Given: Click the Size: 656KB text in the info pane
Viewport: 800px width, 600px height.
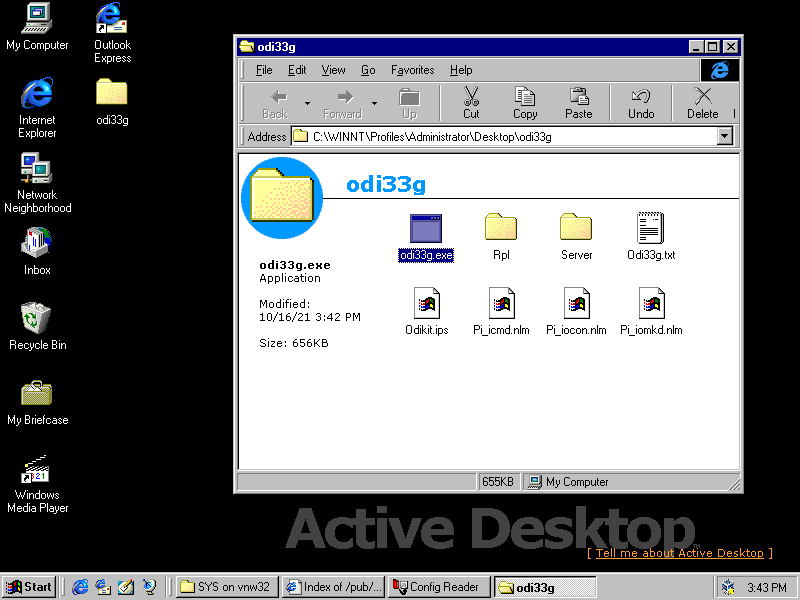Looking at the screenshot, I should point(294,343).
